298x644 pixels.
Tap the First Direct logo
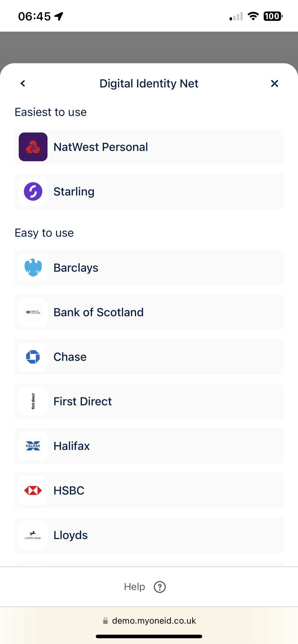(33, 401)
